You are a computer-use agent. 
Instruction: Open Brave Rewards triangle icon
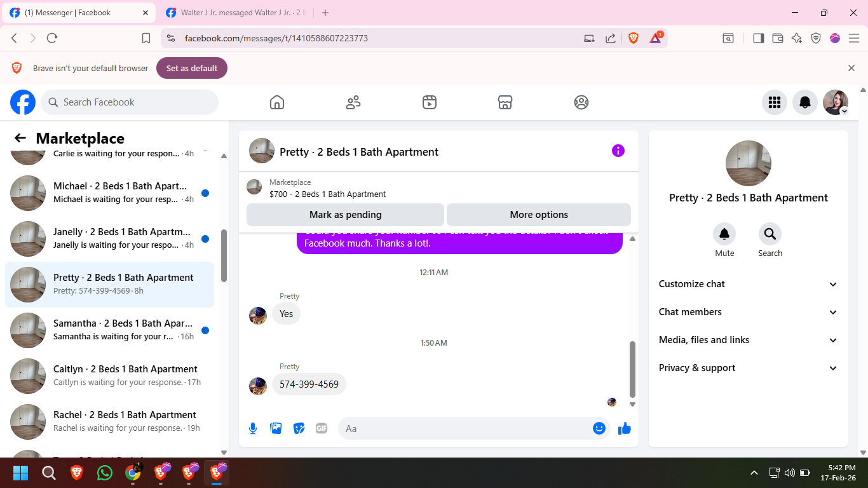(x=656, y=38)
